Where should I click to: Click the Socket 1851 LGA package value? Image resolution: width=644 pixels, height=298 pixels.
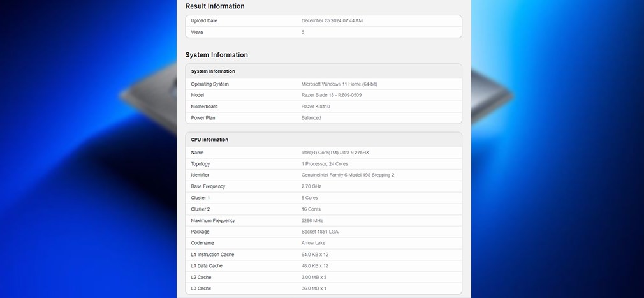(x=319, y=232)
